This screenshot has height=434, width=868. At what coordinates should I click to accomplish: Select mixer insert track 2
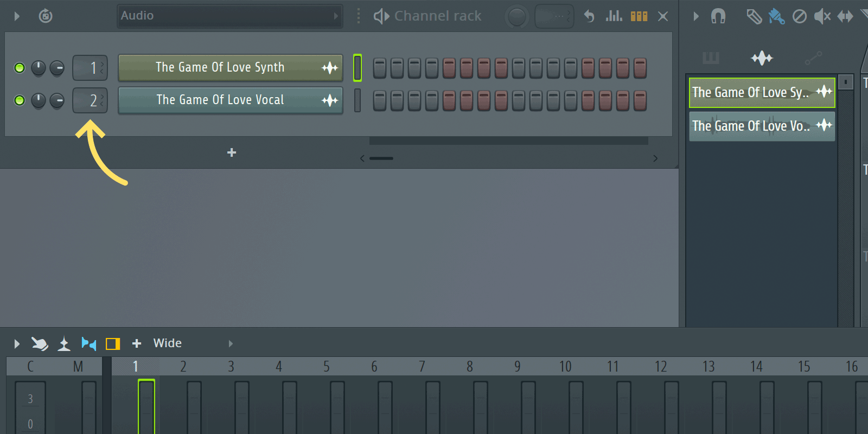[183, 367]
